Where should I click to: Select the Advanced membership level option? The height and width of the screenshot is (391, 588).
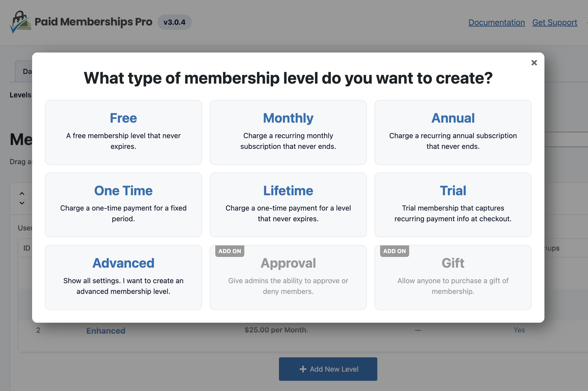(123, 277)
